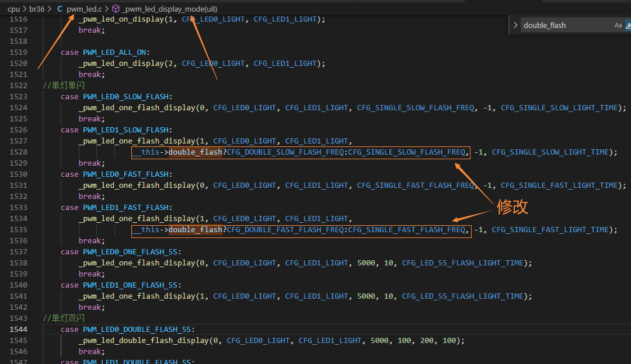Focus the find input containing double_flash
The height and width of the screenshot is (364, 631).
[566, 25]
